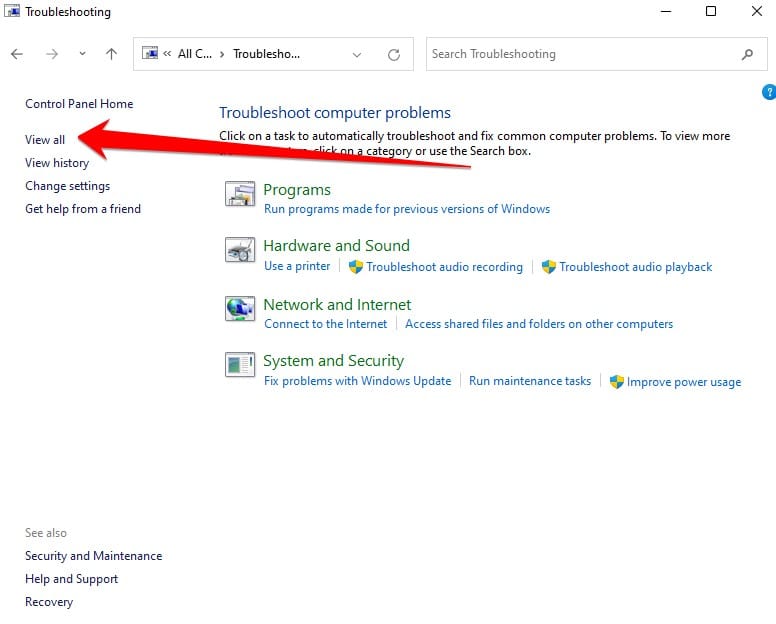Open the Network and Internet heading

(x=338, y=305)
